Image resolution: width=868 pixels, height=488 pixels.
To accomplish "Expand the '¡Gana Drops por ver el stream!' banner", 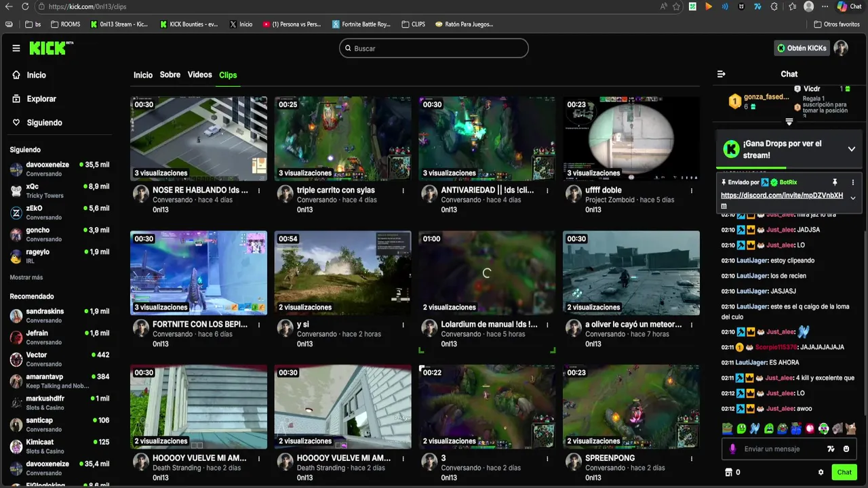I will 852,149.
